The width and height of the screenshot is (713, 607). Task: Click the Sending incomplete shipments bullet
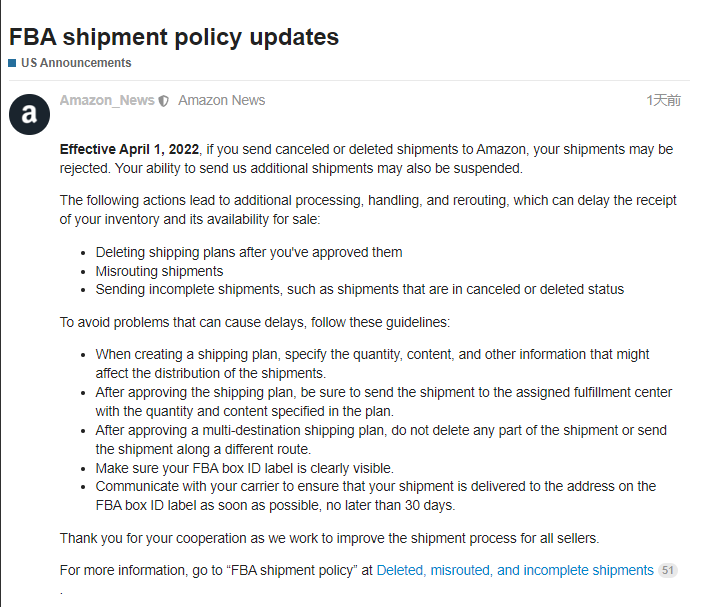(360, 290)
